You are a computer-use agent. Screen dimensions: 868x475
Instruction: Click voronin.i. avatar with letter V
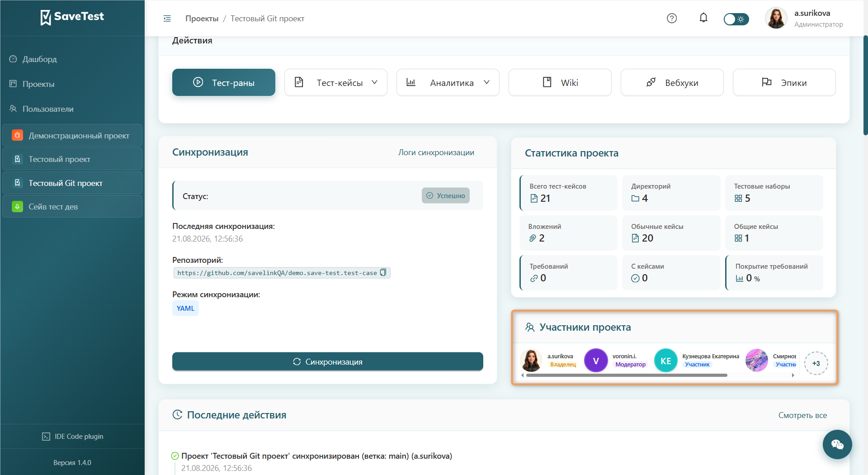[596, 361]
